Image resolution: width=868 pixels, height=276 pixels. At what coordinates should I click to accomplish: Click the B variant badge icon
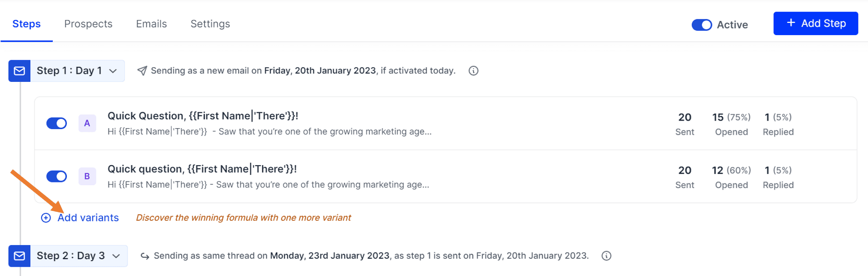(87, 176)
